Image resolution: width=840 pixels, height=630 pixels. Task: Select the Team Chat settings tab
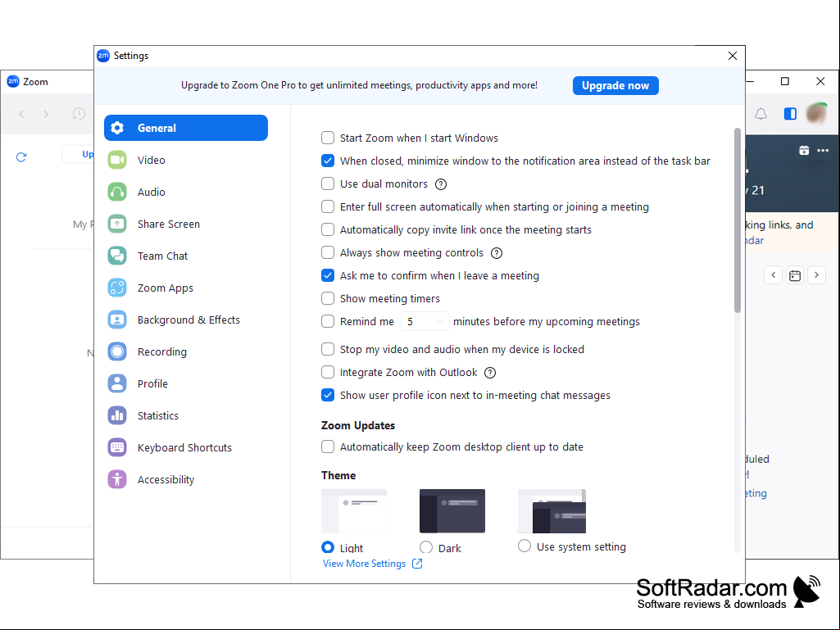pos(186,256)
